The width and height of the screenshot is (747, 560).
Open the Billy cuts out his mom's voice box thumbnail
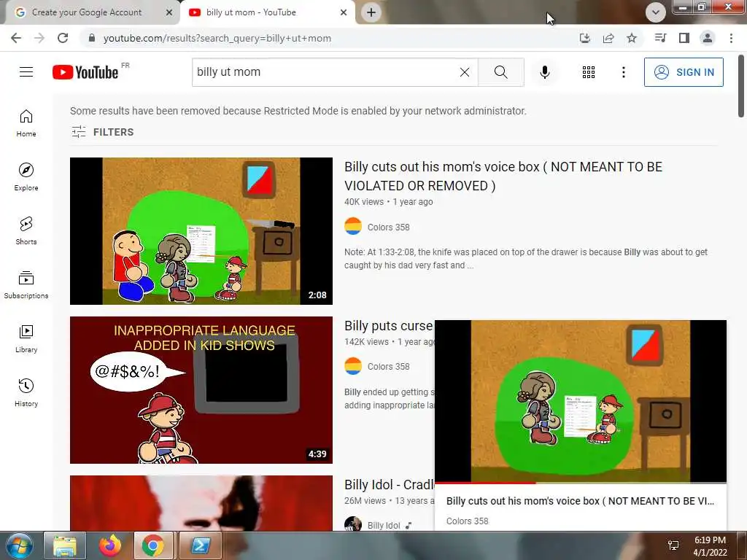point(201,231)
